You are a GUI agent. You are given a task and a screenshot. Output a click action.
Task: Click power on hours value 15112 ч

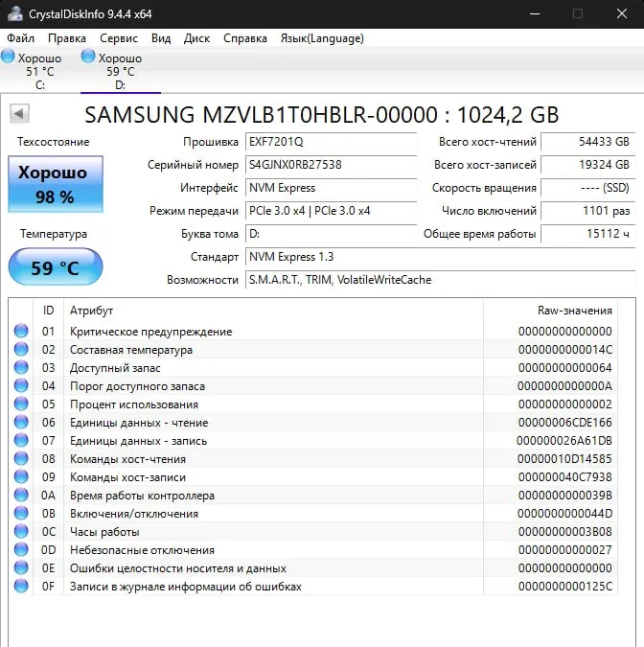[x=587, y=234]
